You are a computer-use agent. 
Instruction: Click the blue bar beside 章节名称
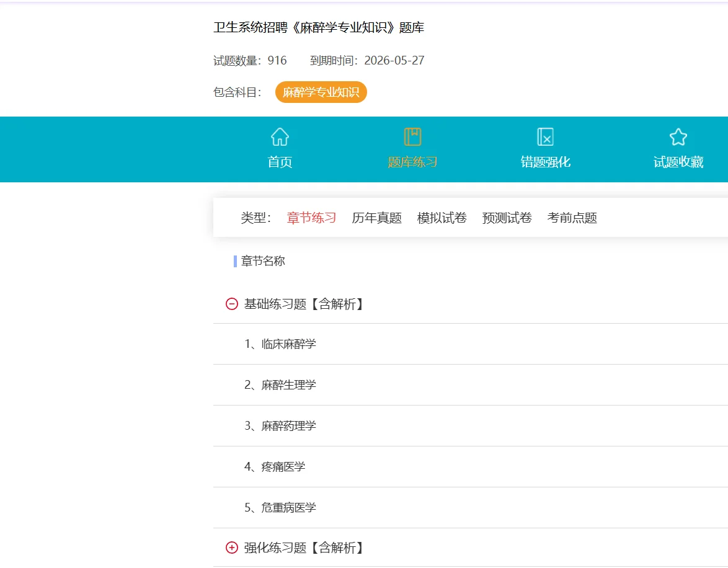234,261
